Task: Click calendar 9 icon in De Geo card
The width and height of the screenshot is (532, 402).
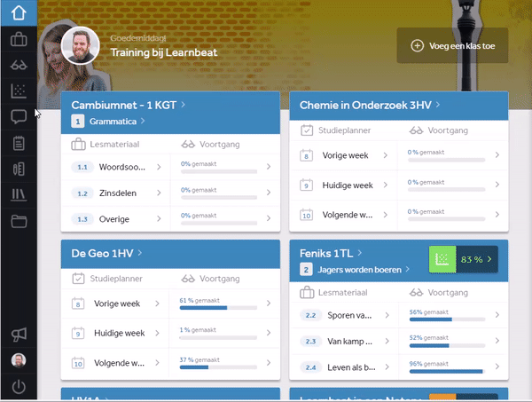Action: pos(78,333)
